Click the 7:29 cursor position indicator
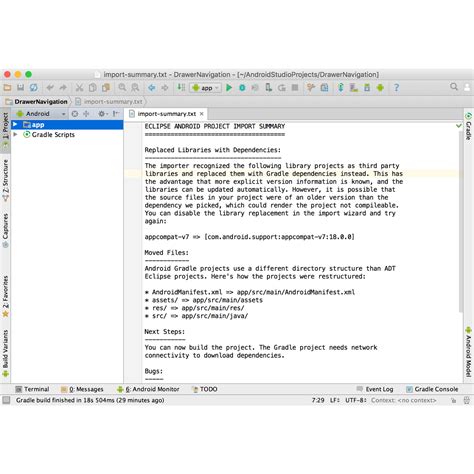Screen dimensions: 474x474 318,400
